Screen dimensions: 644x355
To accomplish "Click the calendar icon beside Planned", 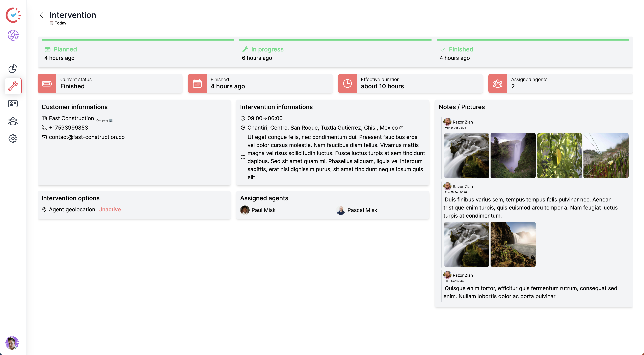I will coord(47,49).
